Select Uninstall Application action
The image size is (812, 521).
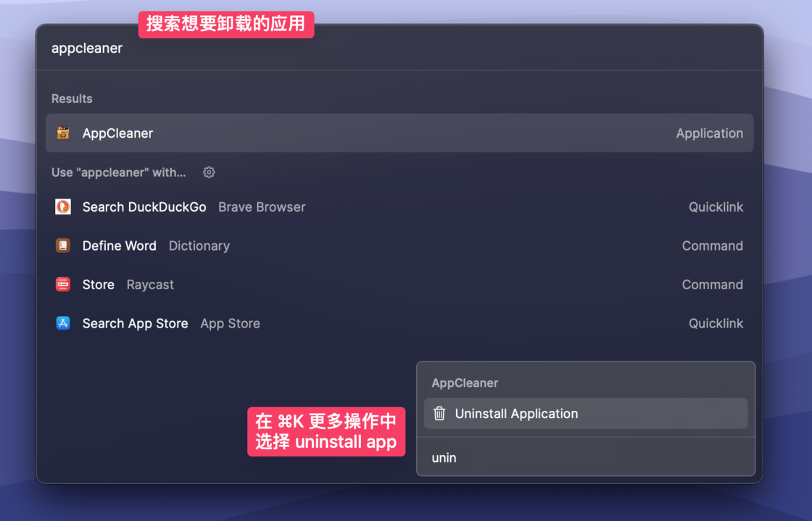[x=586, y=413]
